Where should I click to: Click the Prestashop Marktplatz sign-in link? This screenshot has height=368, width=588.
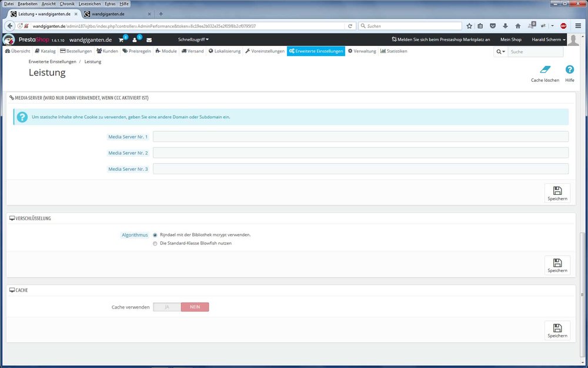click(x=440, y=39)
